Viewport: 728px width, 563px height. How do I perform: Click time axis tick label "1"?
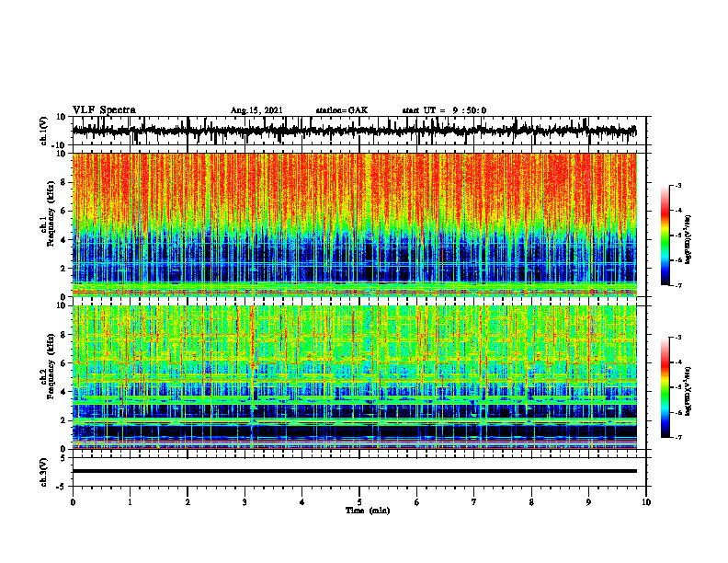[130, 502]
